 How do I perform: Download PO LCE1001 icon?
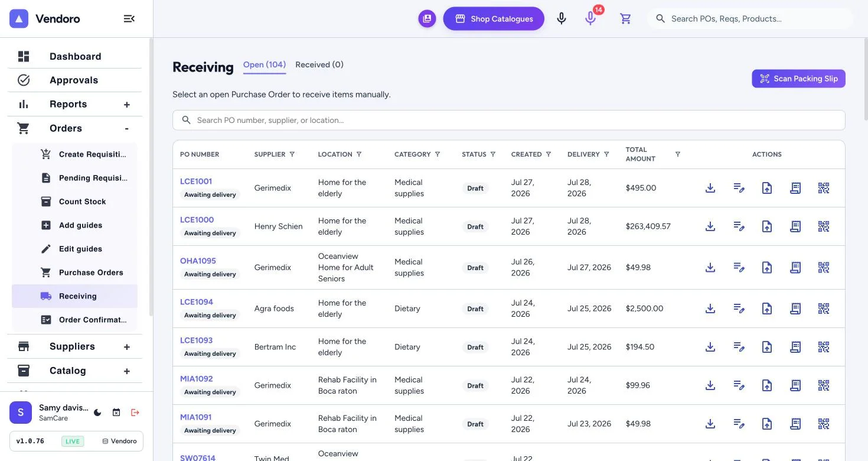pos(710,188)
